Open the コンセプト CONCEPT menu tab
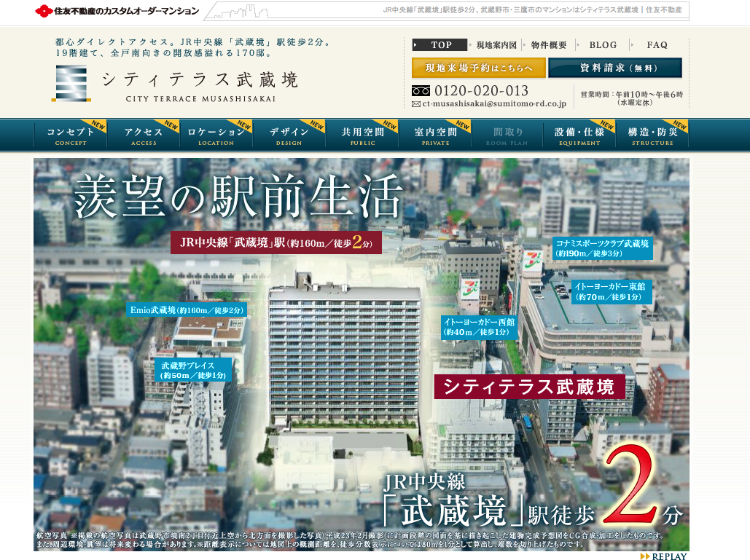Viewport: 750px width, 560px height. 70,135
